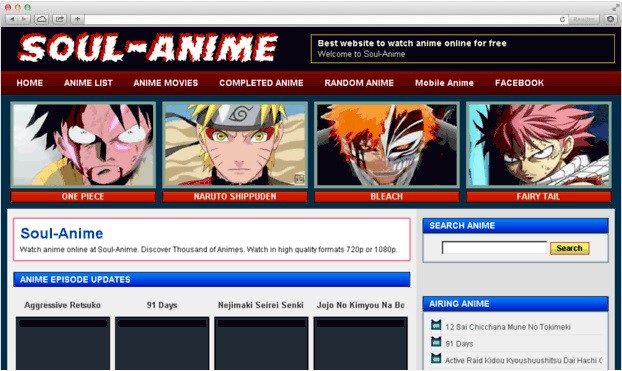Open the FAIRY TAIL red label link

[x=538, y=196]
